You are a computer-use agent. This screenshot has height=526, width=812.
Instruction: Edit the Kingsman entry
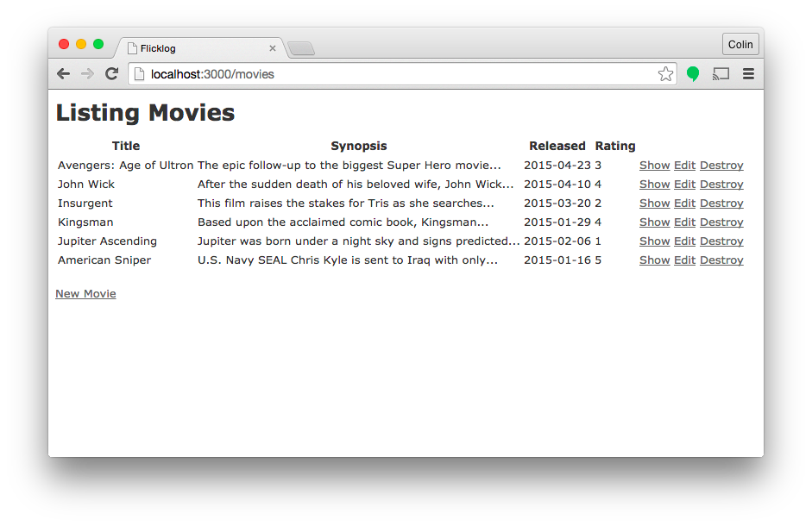pos(684,222)
